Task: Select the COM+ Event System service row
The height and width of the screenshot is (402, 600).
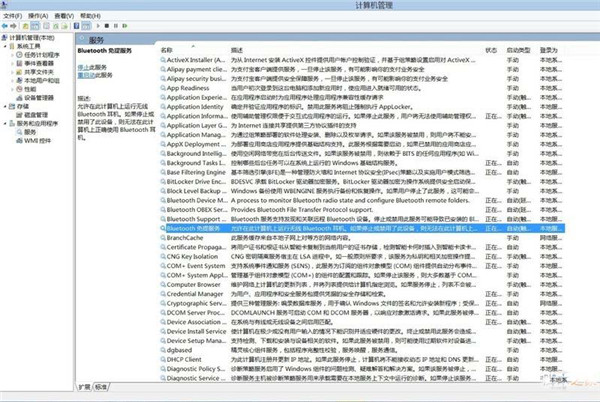Action: coord(362,266)
